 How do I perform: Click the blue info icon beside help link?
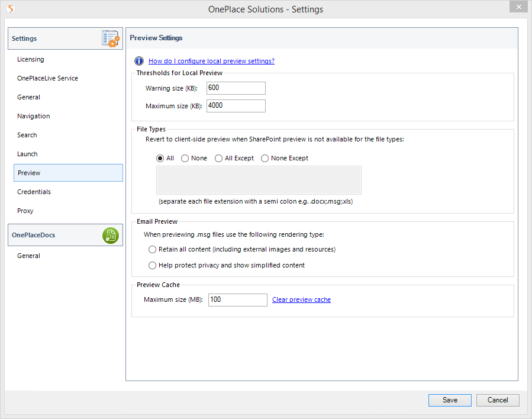tap(139, 61)
